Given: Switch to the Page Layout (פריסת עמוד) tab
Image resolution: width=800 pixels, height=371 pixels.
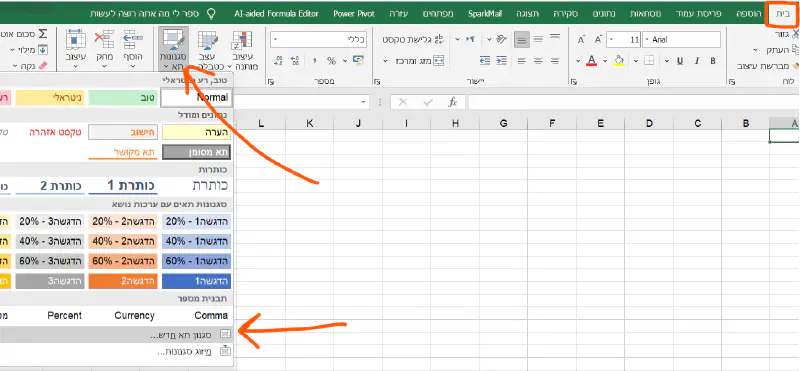Looking at the screenshot, I should (x=698, y=13).
